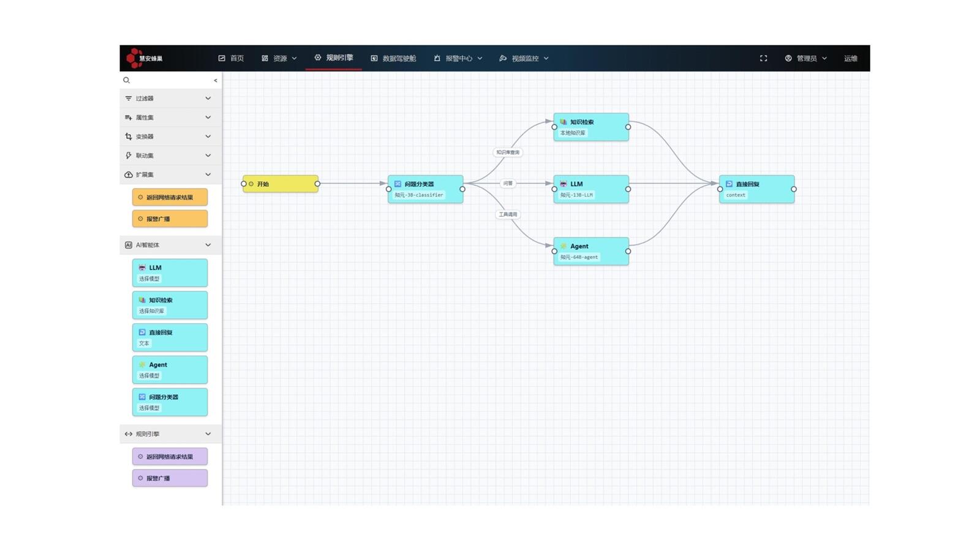Click the search magnifier icon in the sidebar
Image resolution: width=980 pixels, height=551 pixels.
(x=126, y=80)
